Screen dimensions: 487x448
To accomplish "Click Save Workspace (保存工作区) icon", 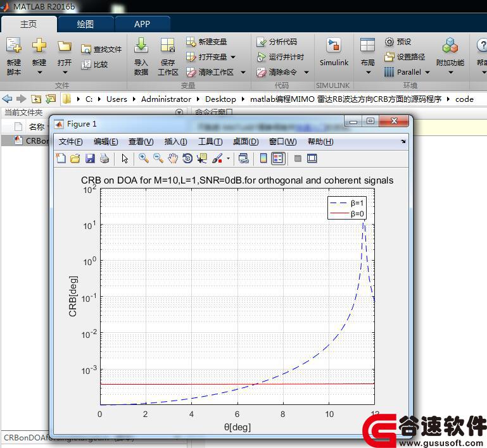I will [168, 46].
